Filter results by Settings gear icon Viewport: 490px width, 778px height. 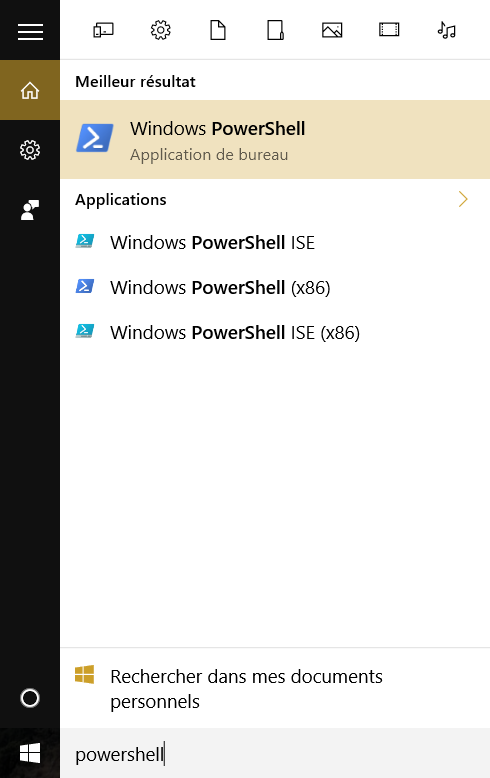tap(160, 30)
